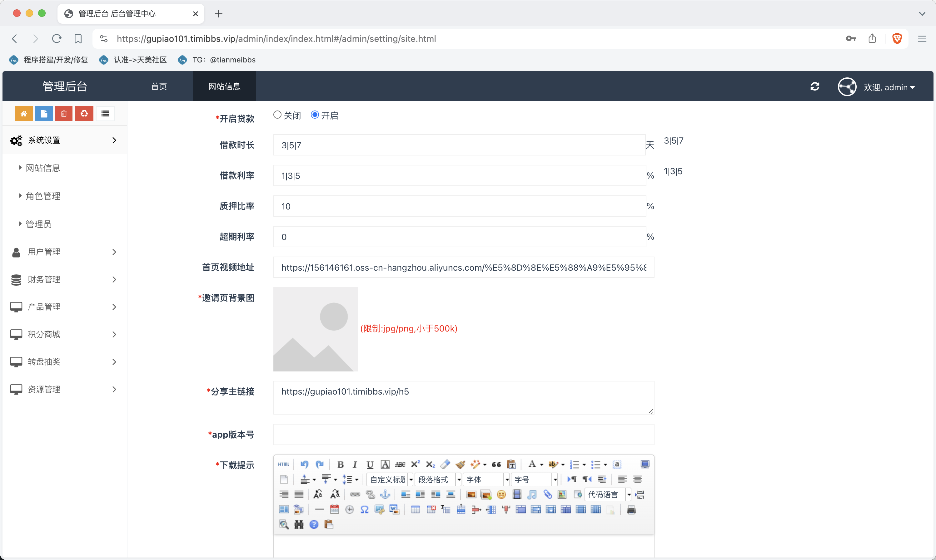Insert table with grid icon

click(x=415, y=510)
